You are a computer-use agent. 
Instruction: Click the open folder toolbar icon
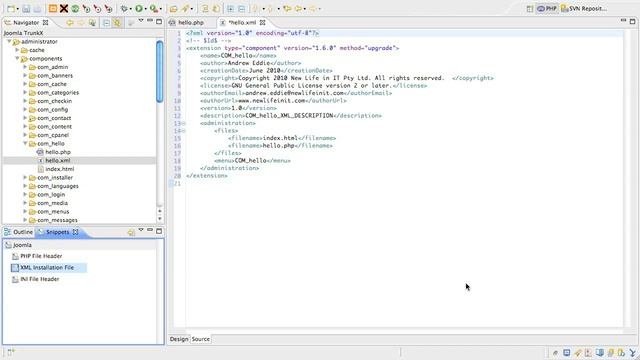point(173,9)
